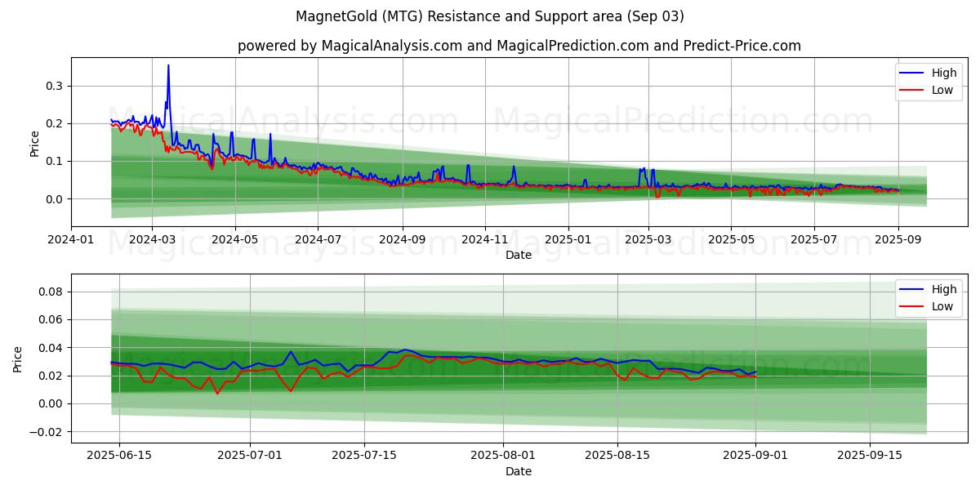The height and width of the screenshot is (490, 980).
Task: Click the '2025-05' tick label on top chart
Action: tap(731, 239)
